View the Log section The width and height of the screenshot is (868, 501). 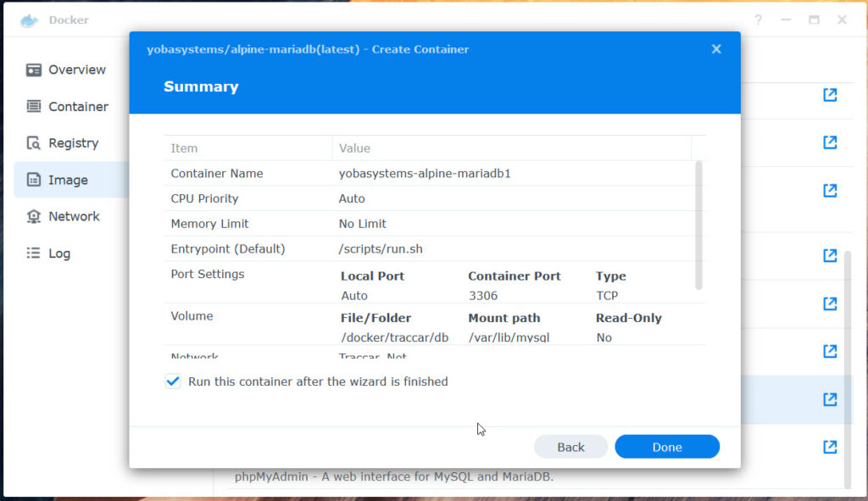coord(48,253)
